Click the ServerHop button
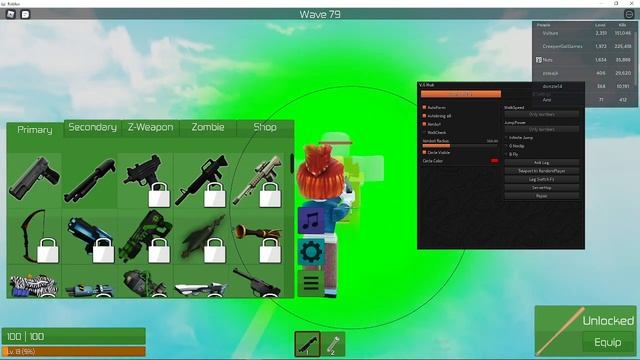Screen dimensions: 640x360 542,188
